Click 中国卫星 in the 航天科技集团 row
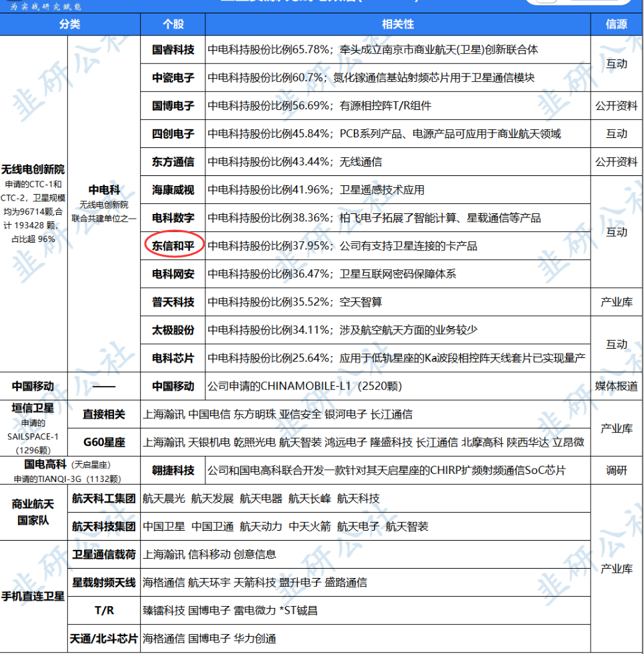The width and height of the screenshot is (644, 654). pos(164,527)
